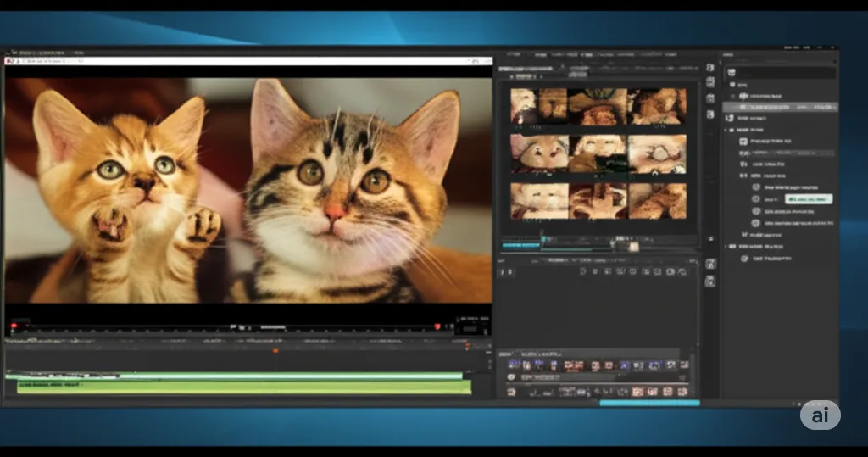The width and height of the screenshot is (868, 457).
Task: Click the orange playhead marker on the timeline
Action: pos(275,351)
